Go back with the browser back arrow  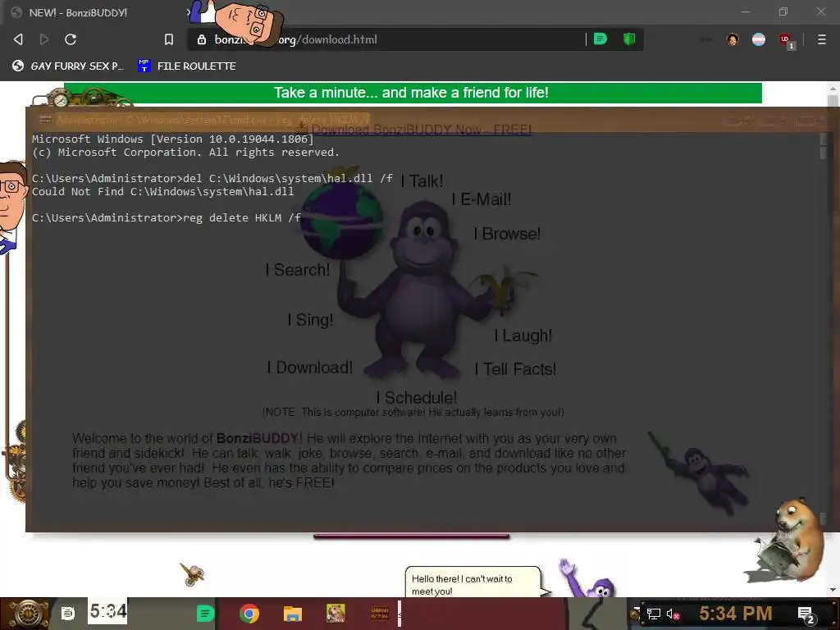tap(18, 39)
